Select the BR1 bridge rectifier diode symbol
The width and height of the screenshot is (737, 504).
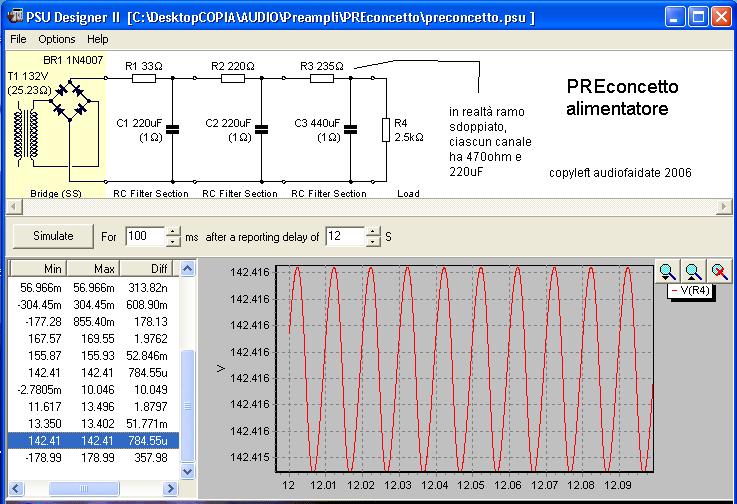click(x=70, y=100)
